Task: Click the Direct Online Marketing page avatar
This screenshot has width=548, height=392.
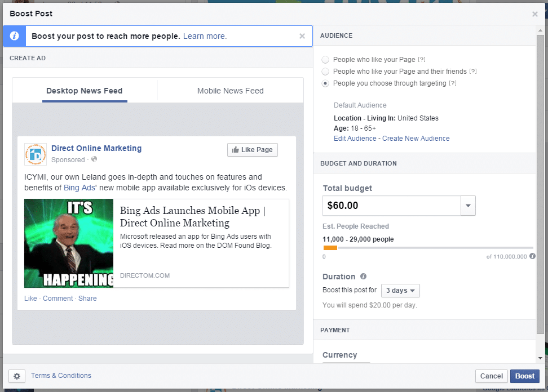Action: (x=35, y=153)
